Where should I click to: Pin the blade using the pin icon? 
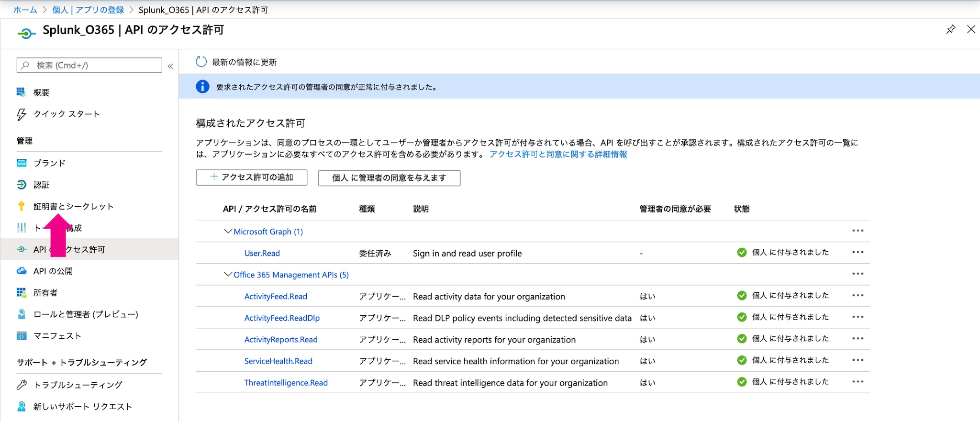pos(951,30)
